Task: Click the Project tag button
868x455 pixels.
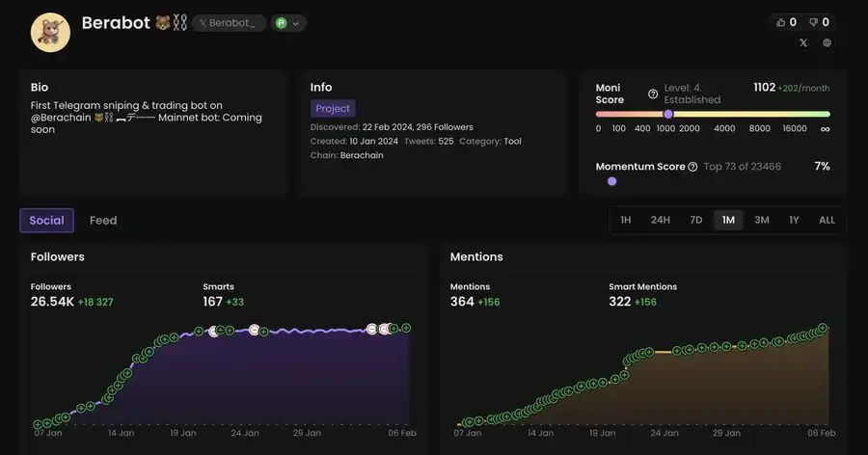Action: tap(333, 109)
